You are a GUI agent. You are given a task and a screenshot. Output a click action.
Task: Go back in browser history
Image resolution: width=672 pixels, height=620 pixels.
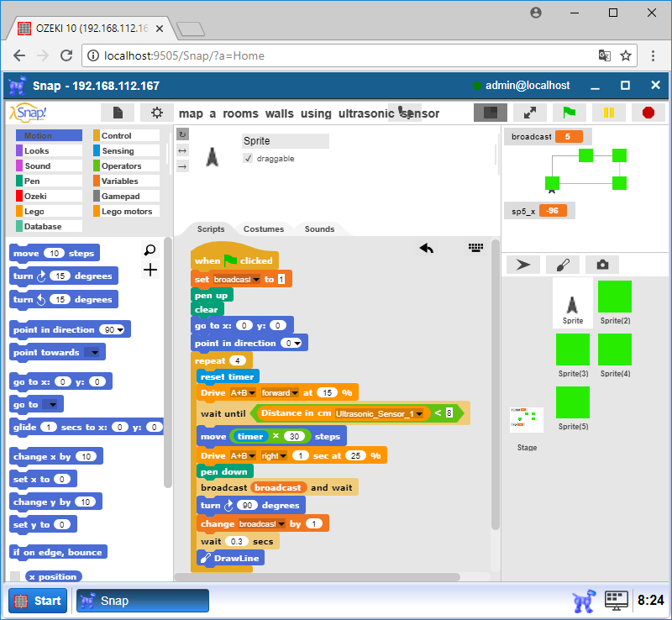19,55
